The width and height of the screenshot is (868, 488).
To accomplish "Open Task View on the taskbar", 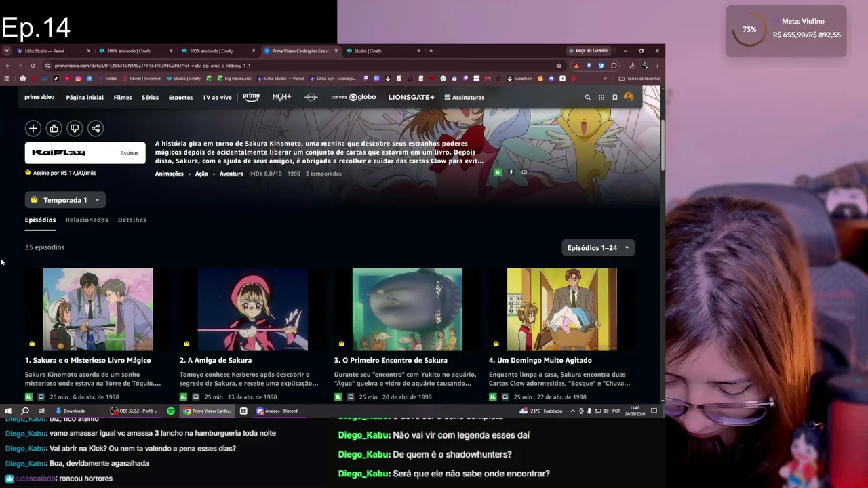I will point(41,411).
